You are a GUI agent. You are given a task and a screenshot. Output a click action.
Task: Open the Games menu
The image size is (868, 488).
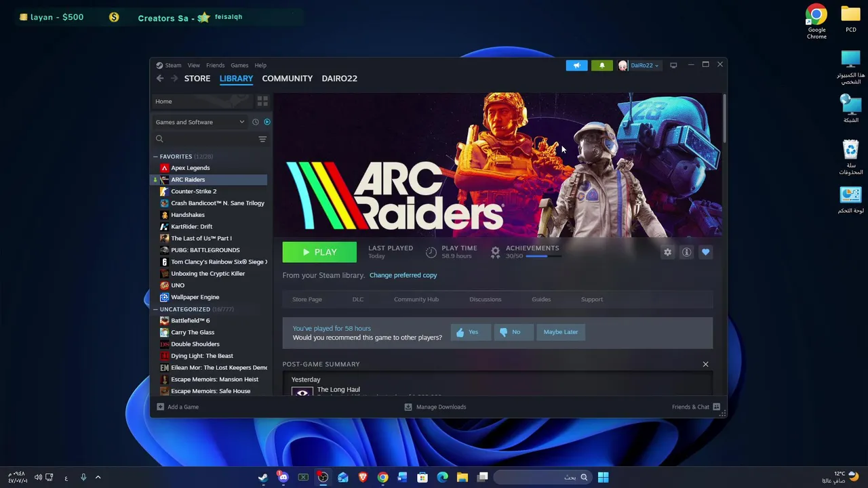[239, 65]
